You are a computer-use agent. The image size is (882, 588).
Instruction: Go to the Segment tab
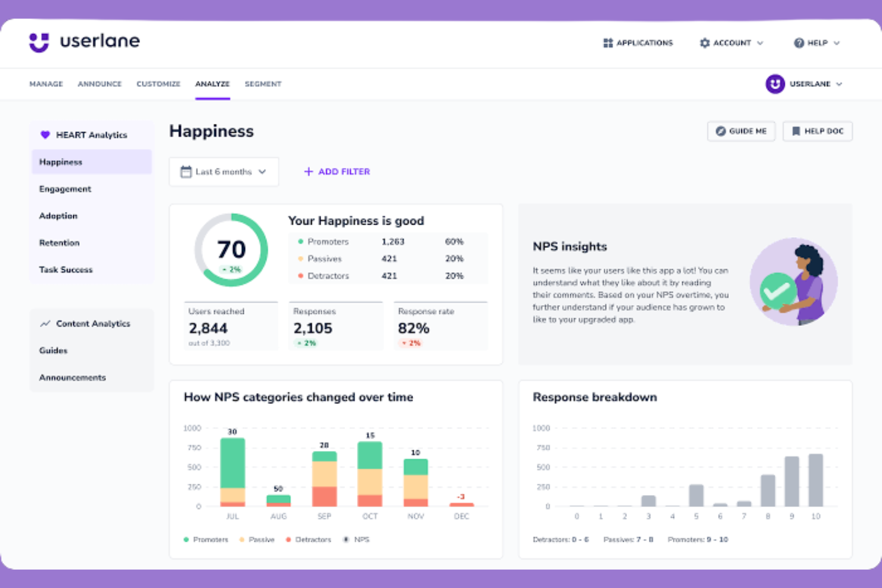263,84
